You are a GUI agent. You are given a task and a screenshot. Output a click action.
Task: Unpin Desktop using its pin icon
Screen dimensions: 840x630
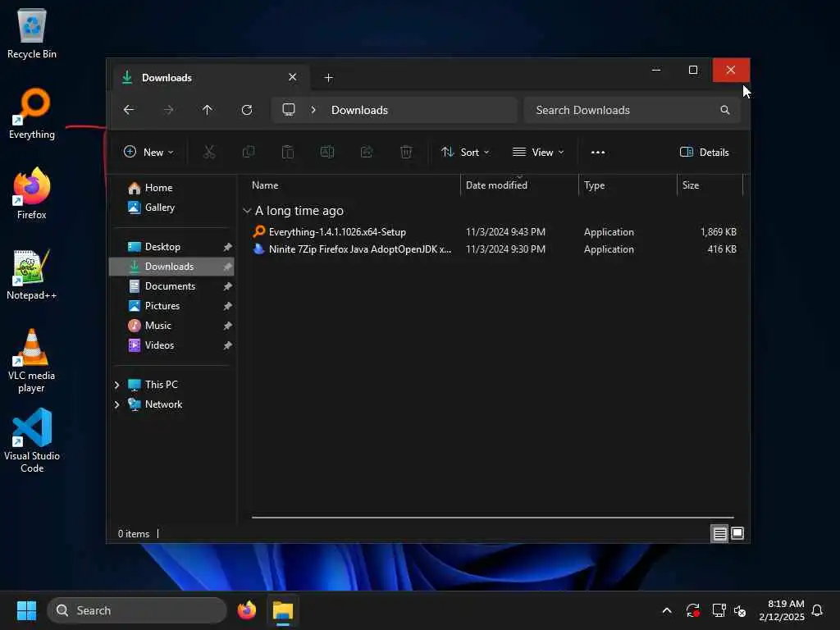[228, 247]
